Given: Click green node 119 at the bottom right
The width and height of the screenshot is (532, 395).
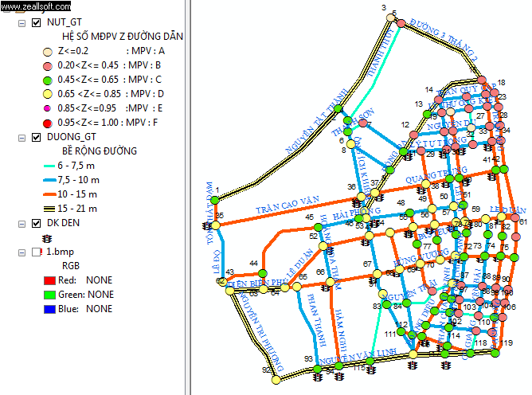Looking at the screenshot, I should point(495,353).
